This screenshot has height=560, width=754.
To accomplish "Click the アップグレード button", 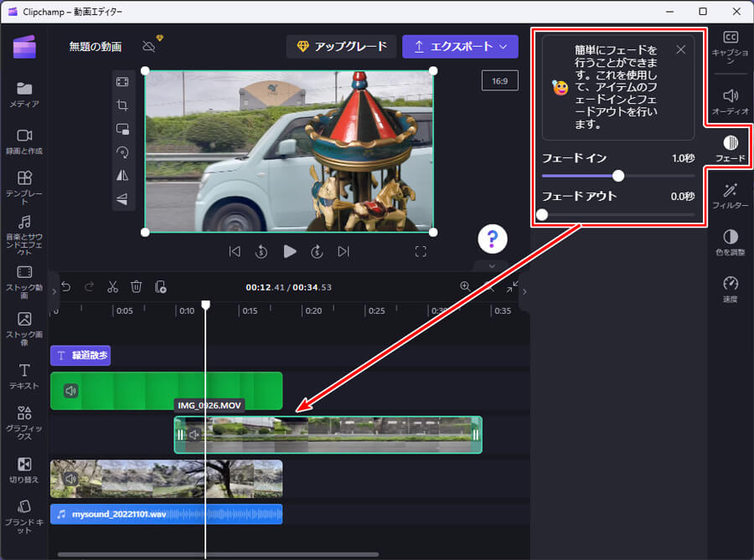I will tap(340, 47).
